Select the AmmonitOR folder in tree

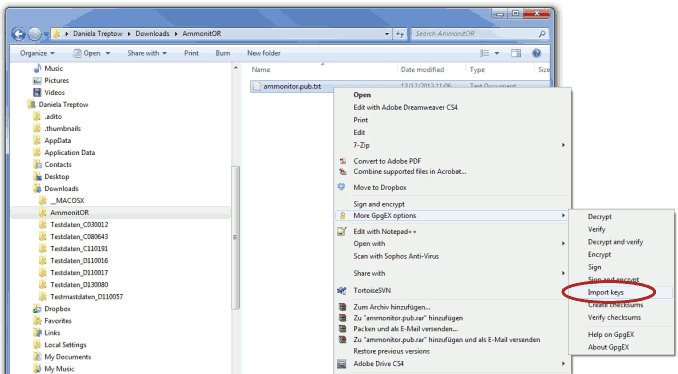coord(69,212)
